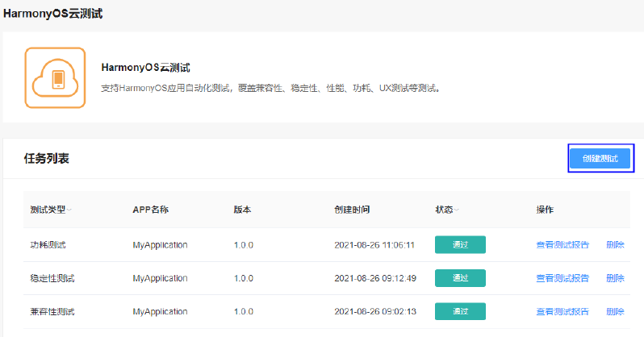644x337 pixels.
Task: Select the 功耗测试 row type cell
Action: (48, 245)
